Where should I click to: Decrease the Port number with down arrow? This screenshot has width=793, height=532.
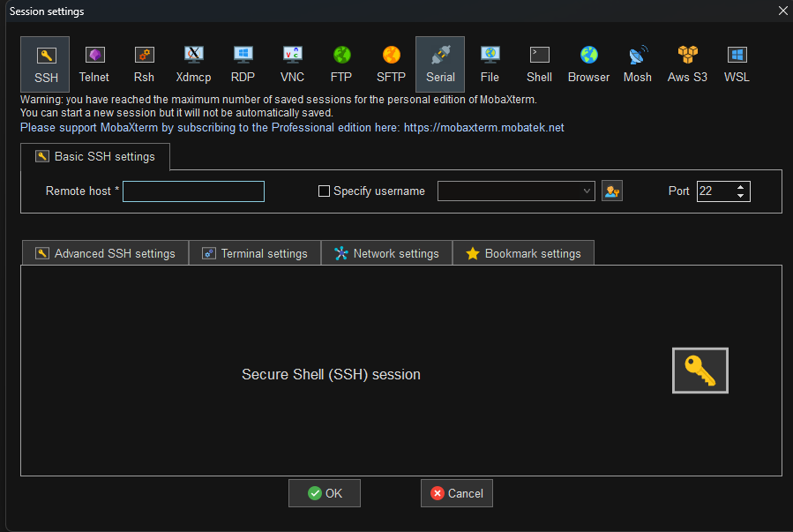[740, 195]
